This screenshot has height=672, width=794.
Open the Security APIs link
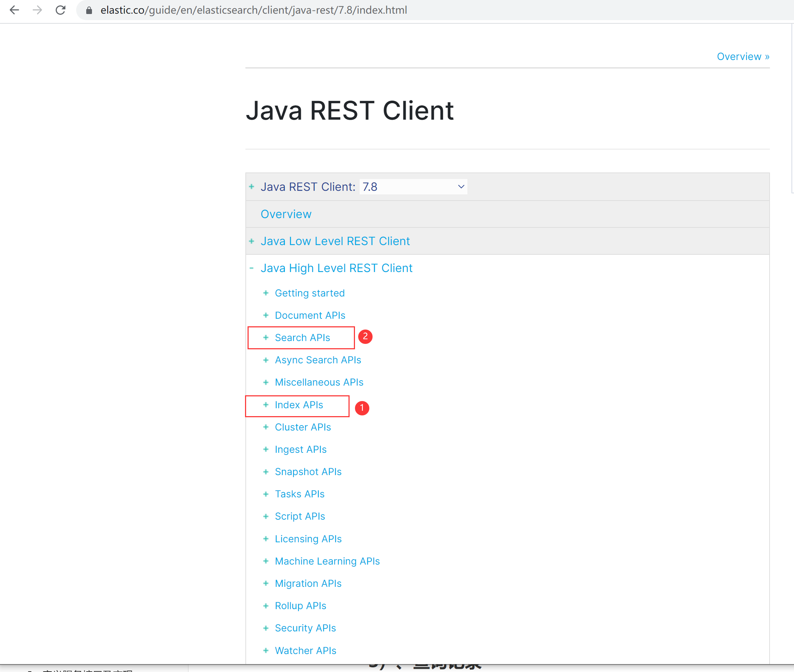pos(305,628)
